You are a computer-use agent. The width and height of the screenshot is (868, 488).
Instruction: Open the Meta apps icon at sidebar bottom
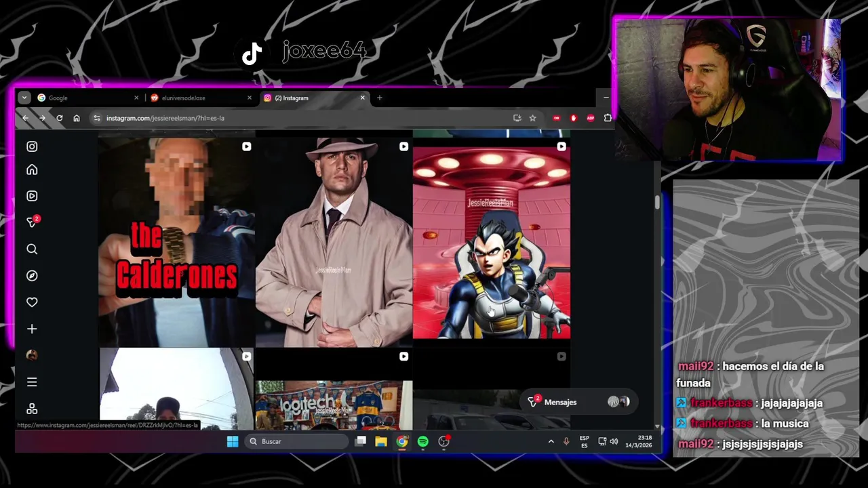coord(32,409)
